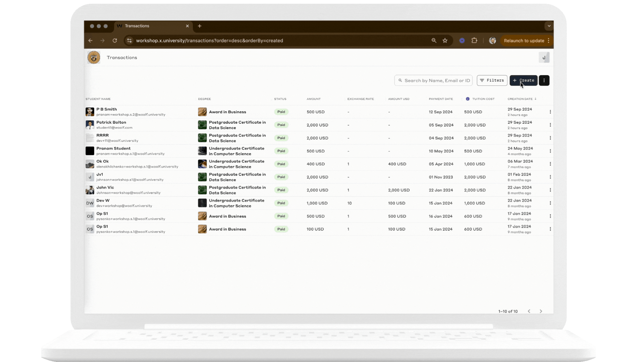Go to previous page of transactions
Image resolution: width=644 pixels, height=362 pixels.
tap(529, 311)
